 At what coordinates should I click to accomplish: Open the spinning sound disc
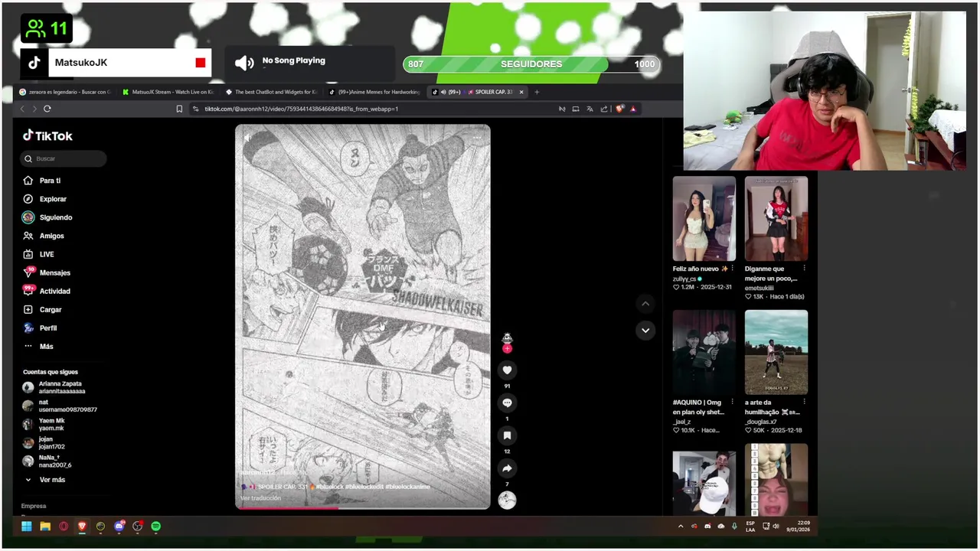click(507, 500)
